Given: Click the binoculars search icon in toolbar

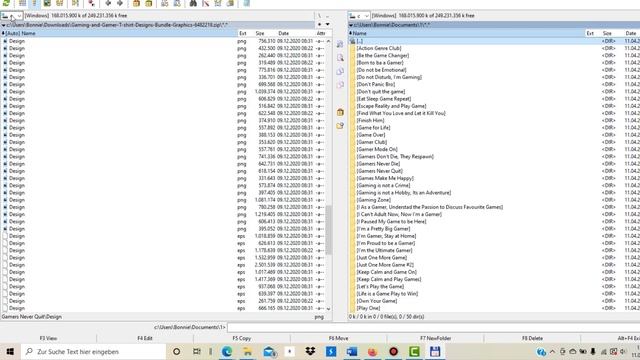Looking at the screenshot, I should (x=193, y=3).
